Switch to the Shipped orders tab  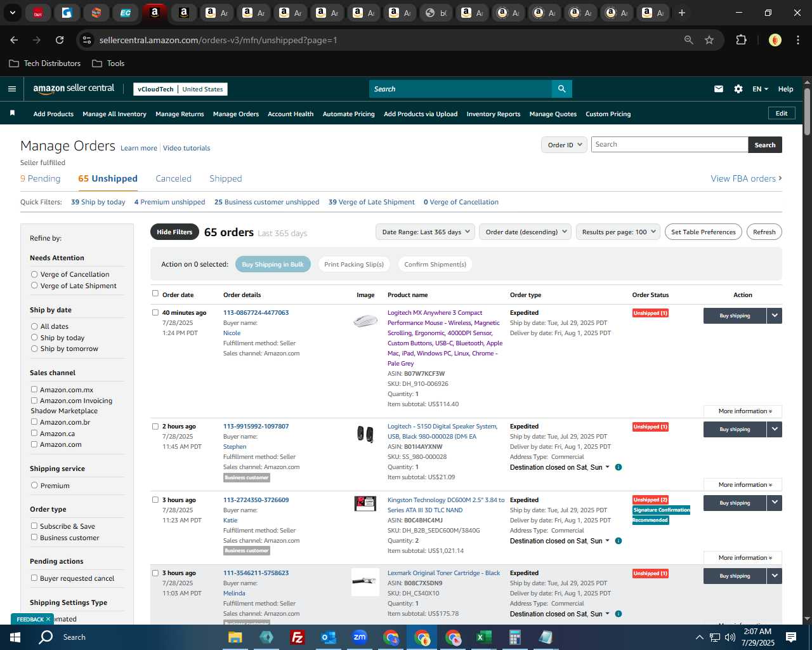226,178
